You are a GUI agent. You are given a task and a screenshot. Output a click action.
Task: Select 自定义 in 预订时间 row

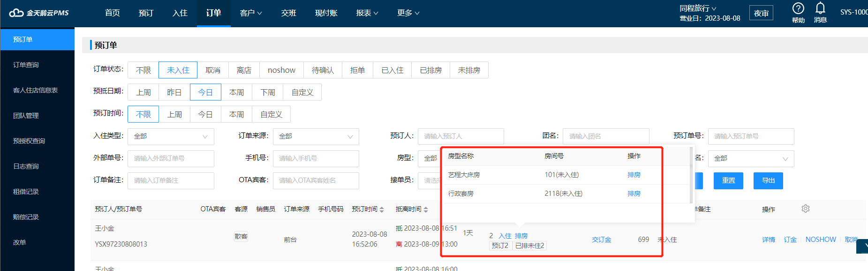click(x=272, y=114)
